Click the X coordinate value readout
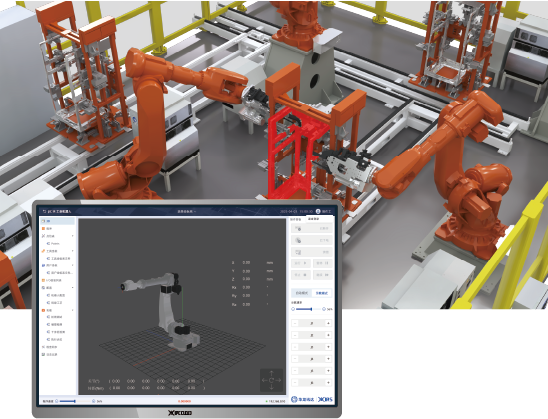The height and width of the screenshot is (419, 548). (246, 262)
